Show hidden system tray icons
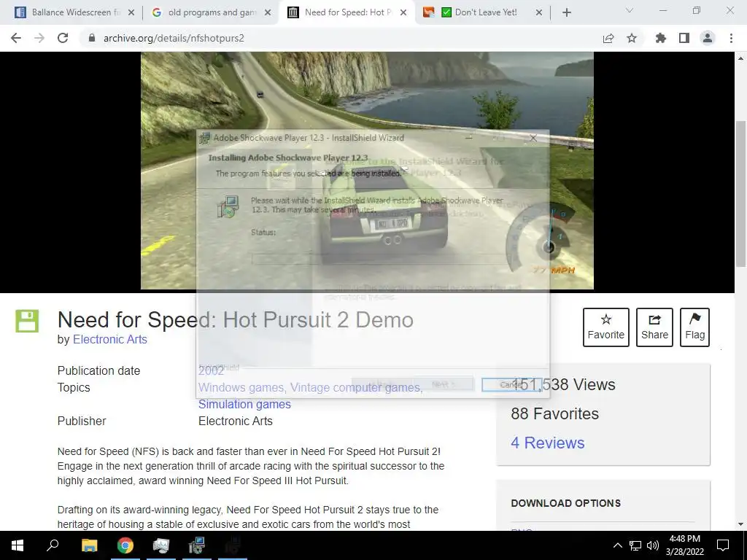The image size is (747, 560). point(617,545)
